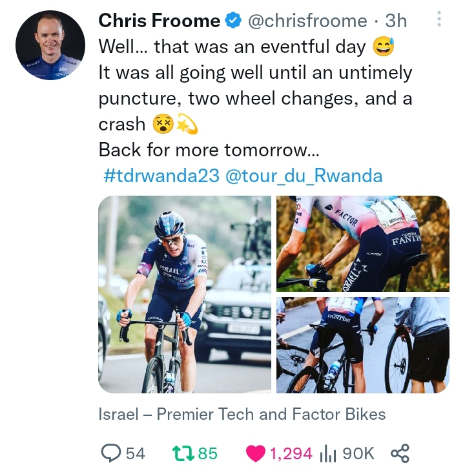Open the top-right Factor jersey close-up photo
465x476 pixels.
[x=362, y=244]
